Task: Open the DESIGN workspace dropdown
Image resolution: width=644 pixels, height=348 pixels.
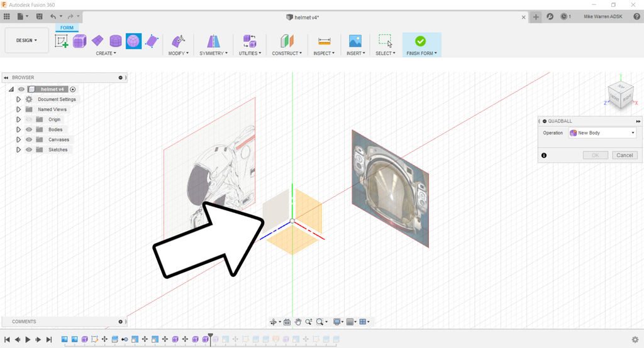Action: pyautogui.click(x=26, y=40)
